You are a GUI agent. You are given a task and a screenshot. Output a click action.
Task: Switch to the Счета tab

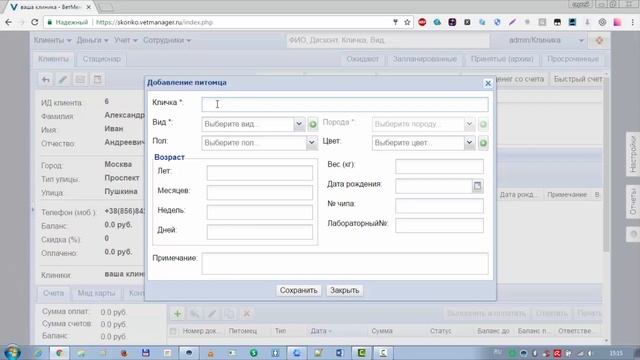coord(53,293)
